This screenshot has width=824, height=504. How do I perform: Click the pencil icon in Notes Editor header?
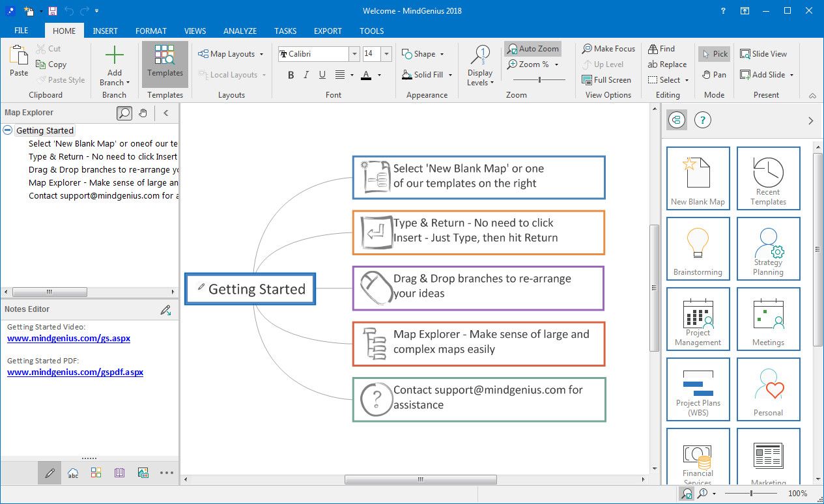pos(165,310)
